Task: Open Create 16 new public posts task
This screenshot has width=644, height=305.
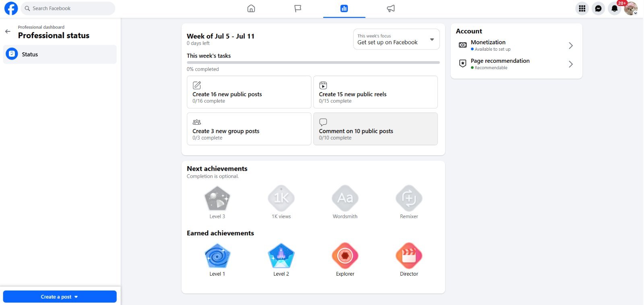Action: 249,92
